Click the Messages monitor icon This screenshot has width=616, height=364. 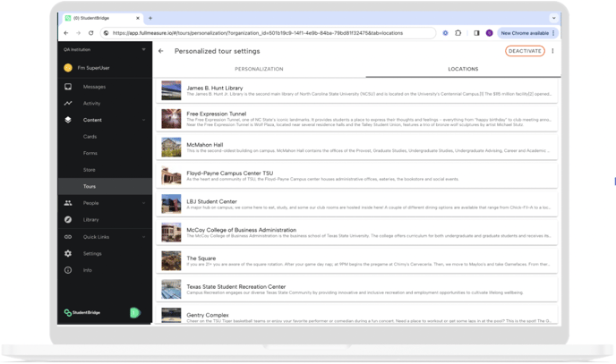(x=68, y=87)
